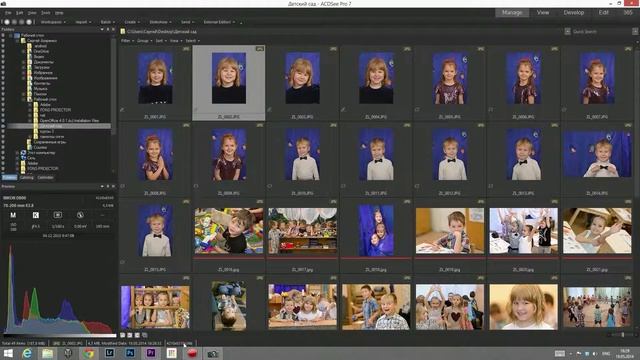
Task: Close the Preview pane with its X
Action: (113, 186)
